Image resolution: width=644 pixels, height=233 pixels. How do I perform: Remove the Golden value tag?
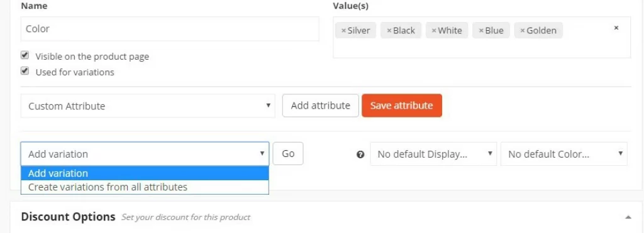pyautogui.click(x=523, y=31)
